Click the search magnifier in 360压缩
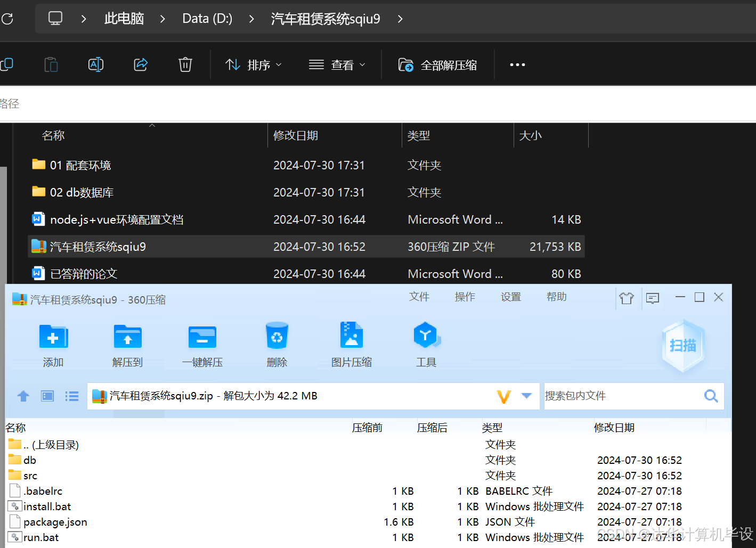756x548 pixels. 711,396
